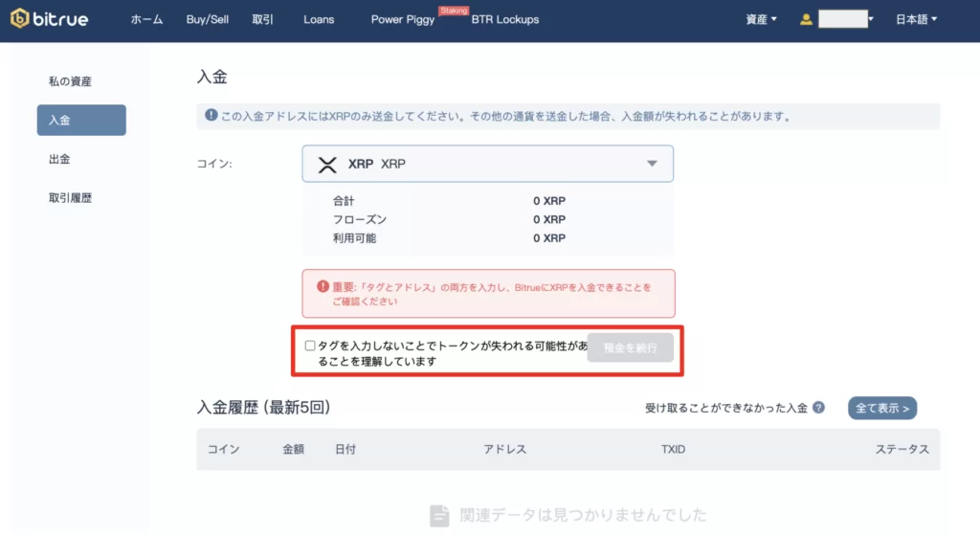Go to ホーム in the top navigation
This screenshot has height=536, width=980.
(x=146, y=19)
